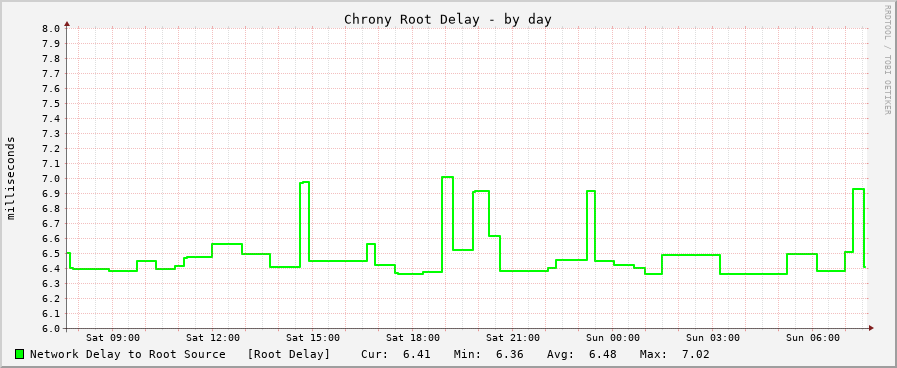Click the 7.5 y-axis tick label
Viewport: 897px width, 368px height.
tap(51, 104)
